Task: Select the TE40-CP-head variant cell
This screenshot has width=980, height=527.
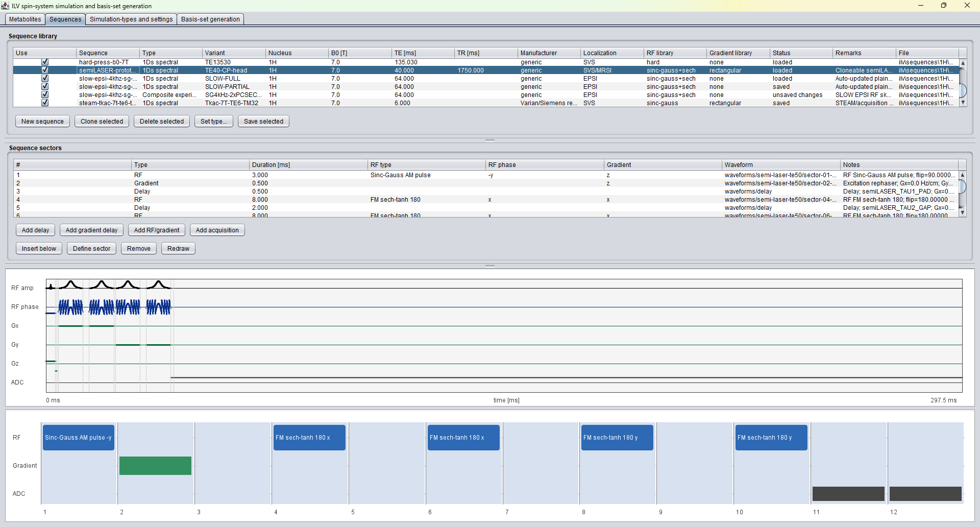Action: click(234, 70)
